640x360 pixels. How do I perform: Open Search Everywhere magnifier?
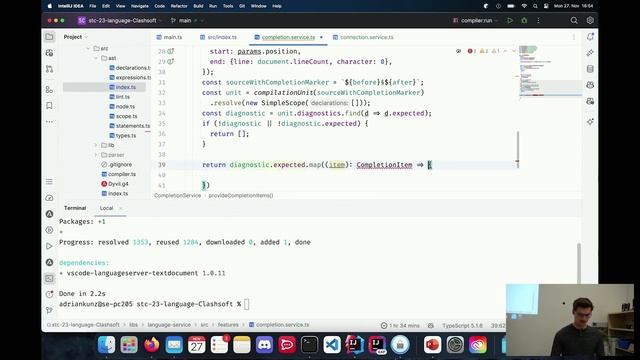click(574, 20)
